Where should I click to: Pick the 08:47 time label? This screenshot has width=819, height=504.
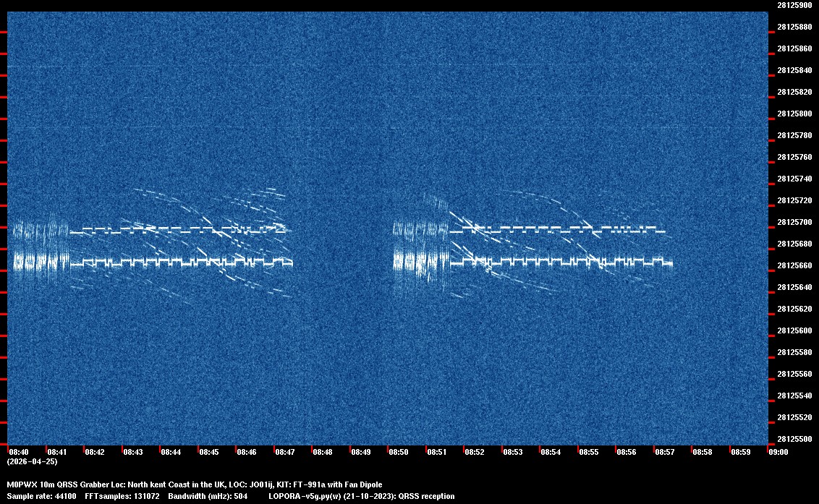[x=284, y=452]
